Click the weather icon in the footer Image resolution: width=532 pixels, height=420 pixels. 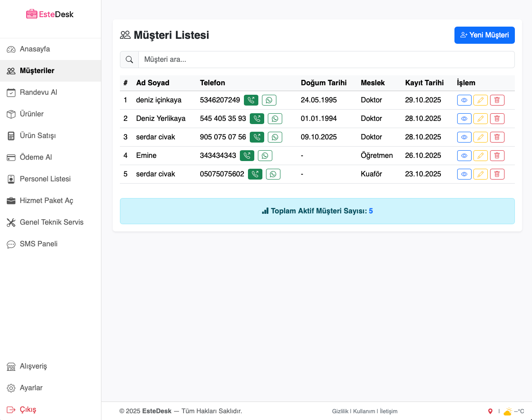pos(508,411)
